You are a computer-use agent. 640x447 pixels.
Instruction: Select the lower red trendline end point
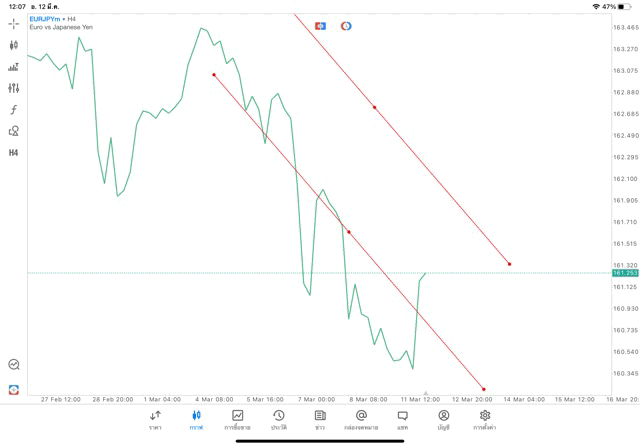coord(483,389)
